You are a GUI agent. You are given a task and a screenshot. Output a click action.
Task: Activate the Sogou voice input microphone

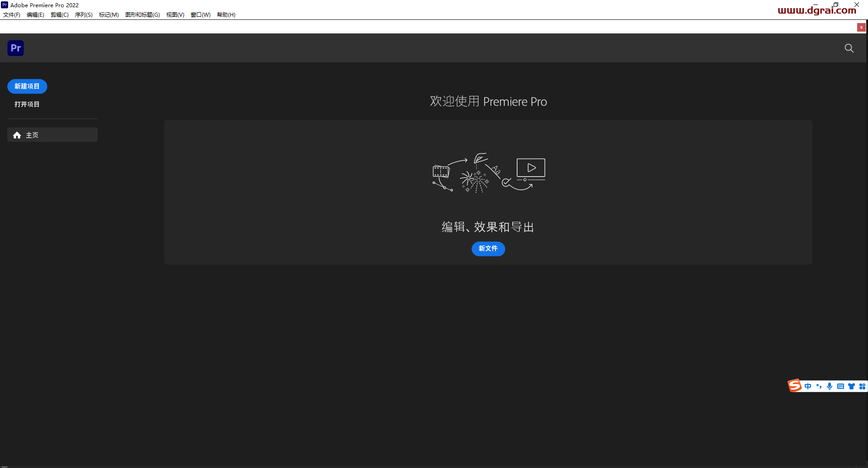(830, 386)
